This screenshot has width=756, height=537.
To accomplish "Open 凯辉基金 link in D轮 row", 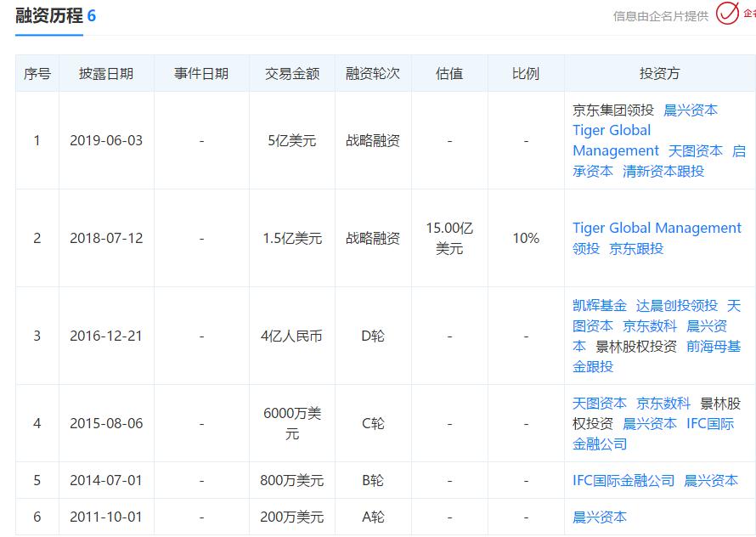I will (598, 305).
